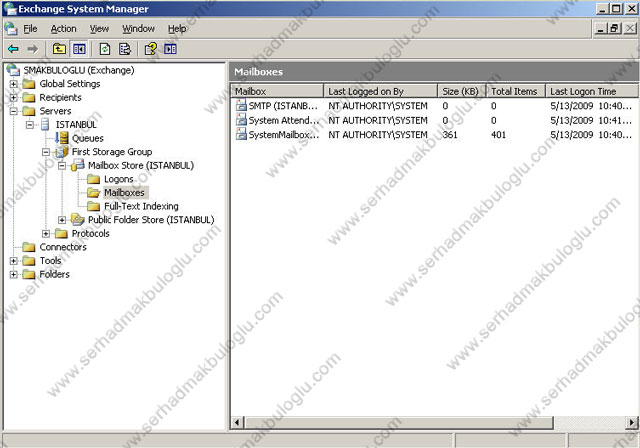Open the Action menu
640x448 pixels.
click(63, 29)
